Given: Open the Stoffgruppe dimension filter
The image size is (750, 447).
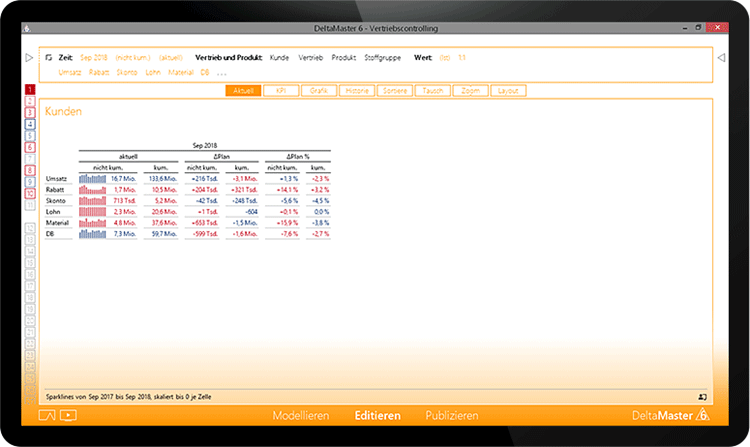Looking at the screenshot, I should click(383, 57).
